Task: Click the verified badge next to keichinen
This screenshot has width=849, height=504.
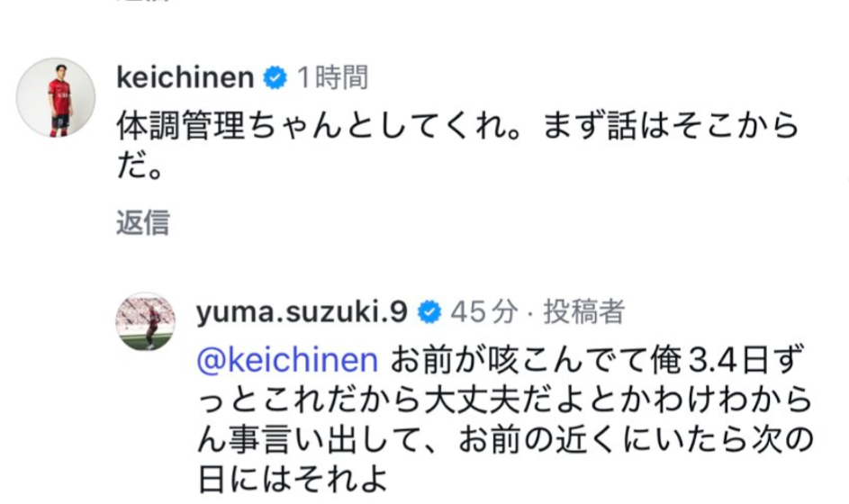Action: [275, 78]
